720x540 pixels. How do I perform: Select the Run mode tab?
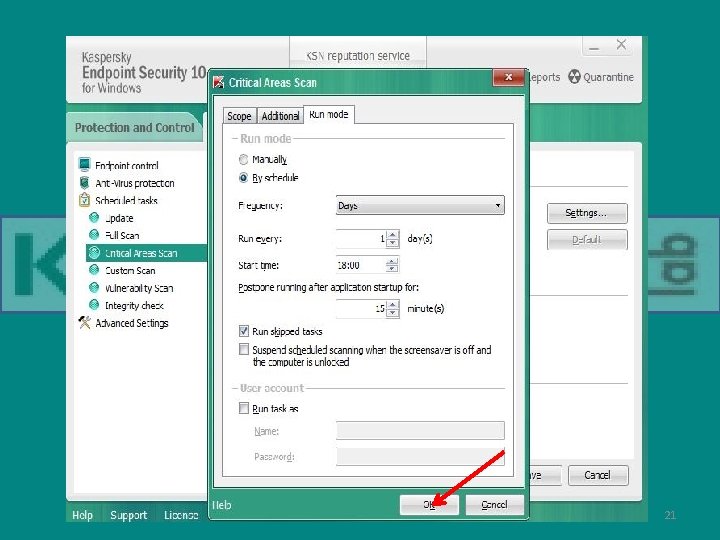coord(329,114)
